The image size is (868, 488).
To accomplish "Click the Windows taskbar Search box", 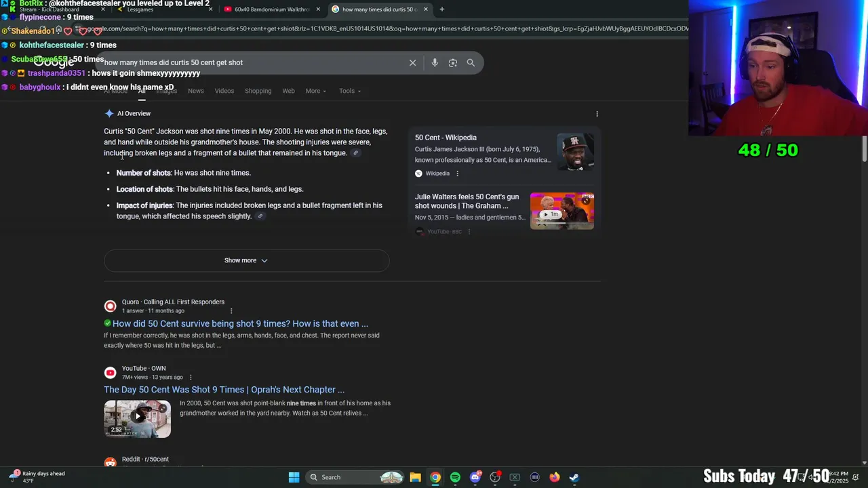I will (353, 477).
